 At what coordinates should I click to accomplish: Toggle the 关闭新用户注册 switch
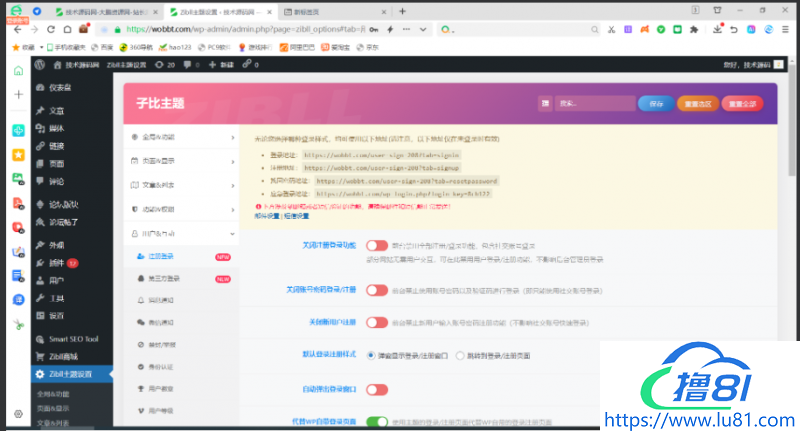click(376, 322)
